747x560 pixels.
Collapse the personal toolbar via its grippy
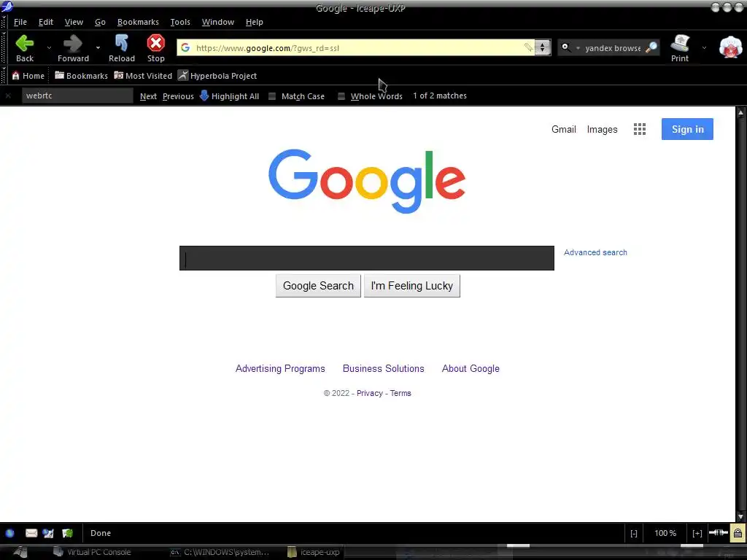4,76
